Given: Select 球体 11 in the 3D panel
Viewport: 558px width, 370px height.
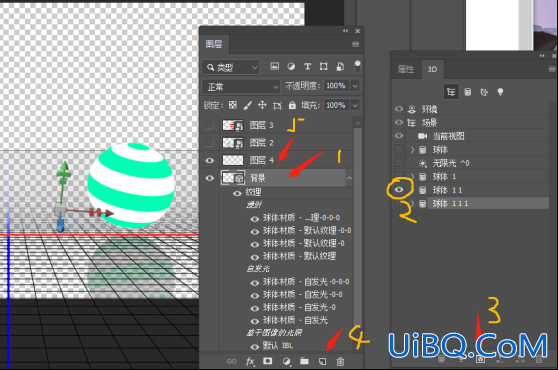Looking at the screenshot, I should [447, 190].
